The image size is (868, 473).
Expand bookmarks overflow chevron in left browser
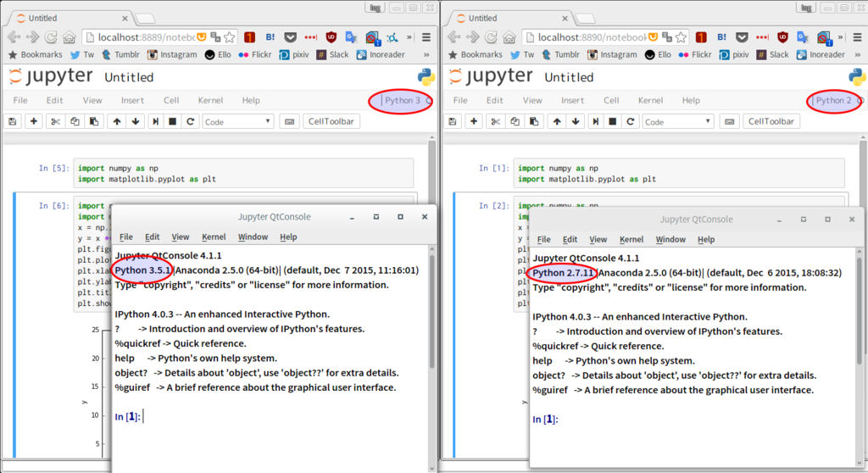pos(426,55)
